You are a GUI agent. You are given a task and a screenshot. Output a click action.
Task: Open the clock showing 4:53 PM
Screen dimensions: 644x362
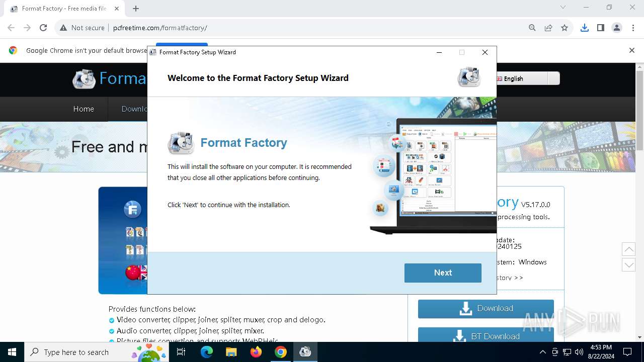tap(600, 352)
